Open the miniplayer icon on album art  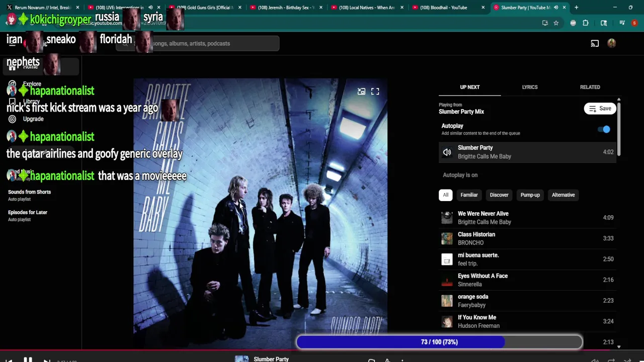pyautogui.click(x=361, y=92)
